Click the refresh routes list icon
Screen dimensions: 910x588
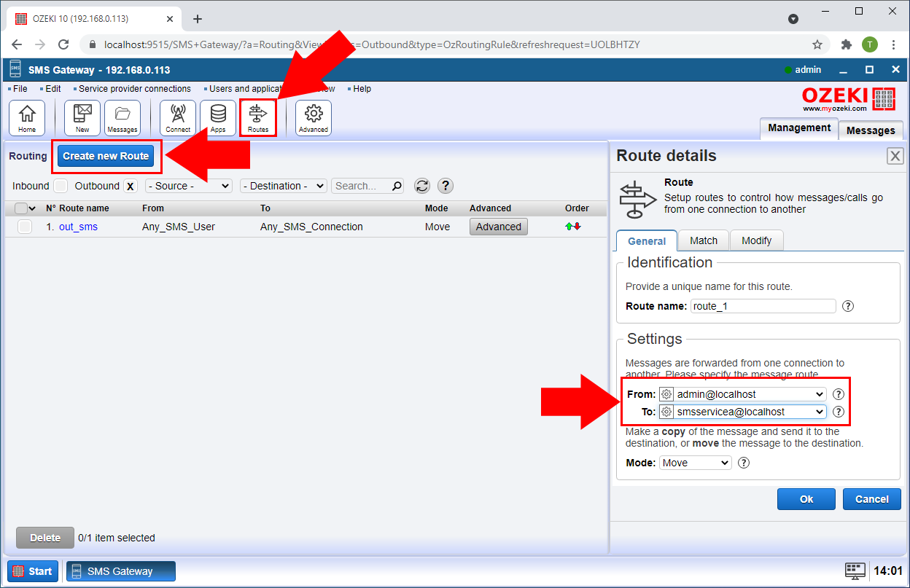pos(422,186)
